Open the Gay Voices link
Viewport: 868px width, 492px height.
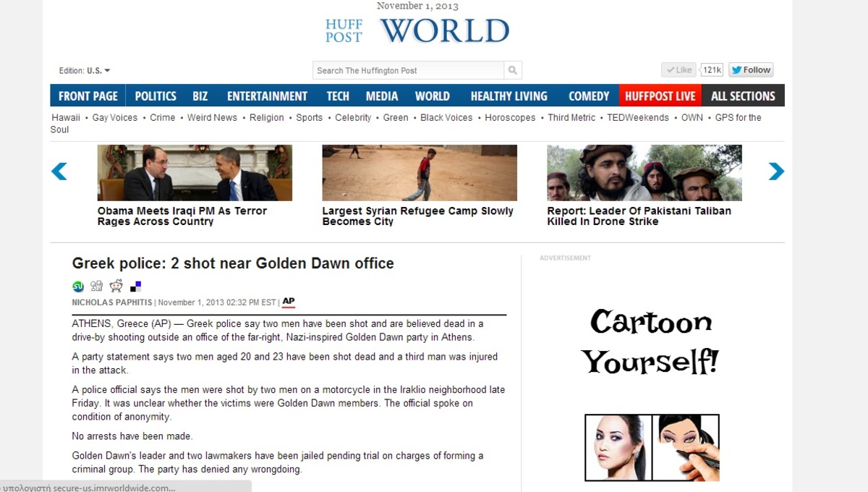pos(114,118)
